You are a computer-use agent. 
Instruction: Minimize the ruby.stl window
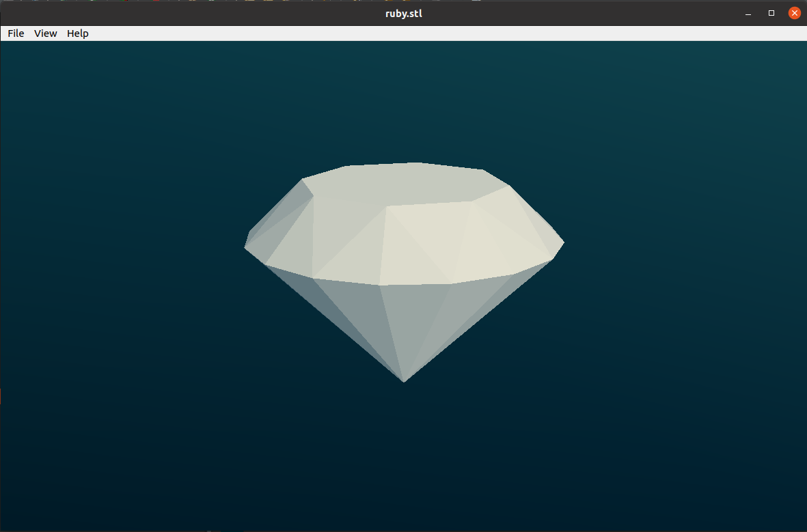click(748, 14)
